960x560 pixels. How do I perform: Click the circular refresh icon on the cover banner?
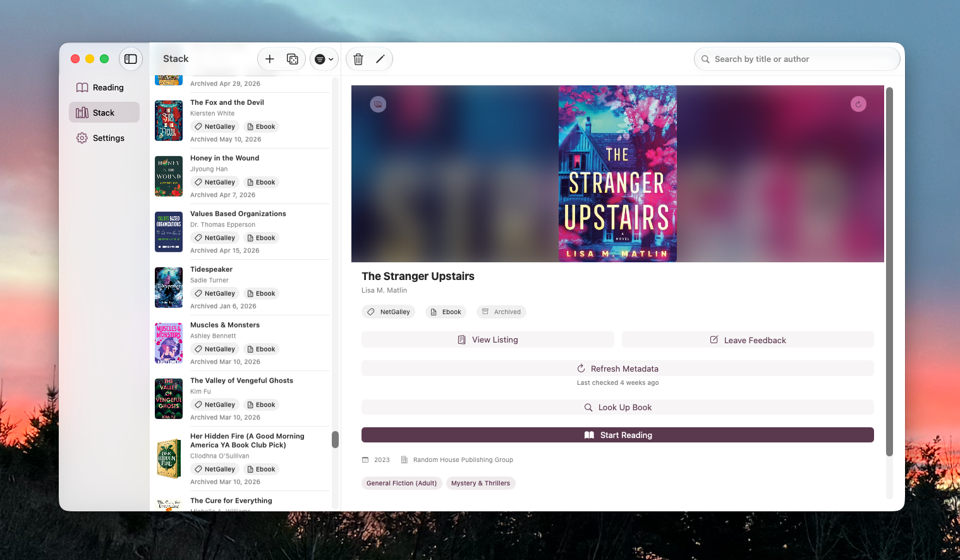click(x=858, y=104)
